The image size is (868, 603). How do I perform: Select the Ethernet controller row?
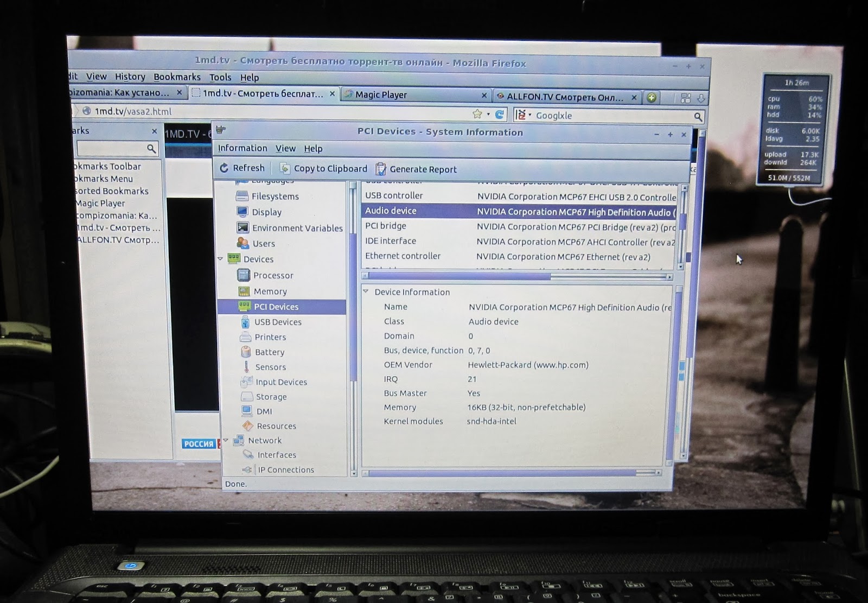pos(519,256)
